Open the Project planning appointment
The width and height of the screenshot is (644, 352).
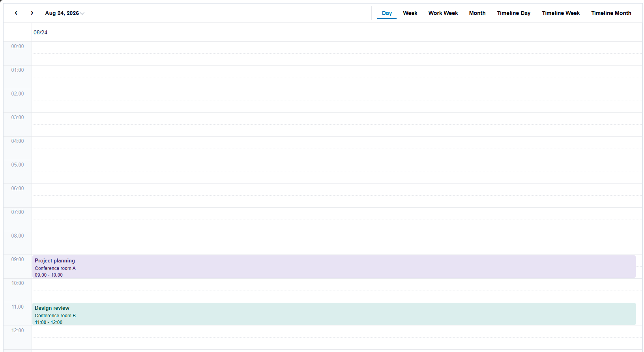click(x=334, y=267)
